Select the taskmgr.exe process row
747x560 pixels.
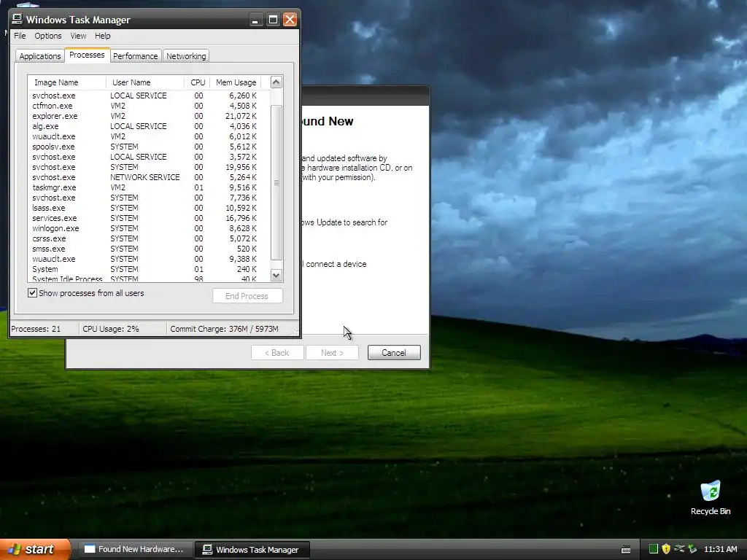pyautogui.click(x=144, y=187)
